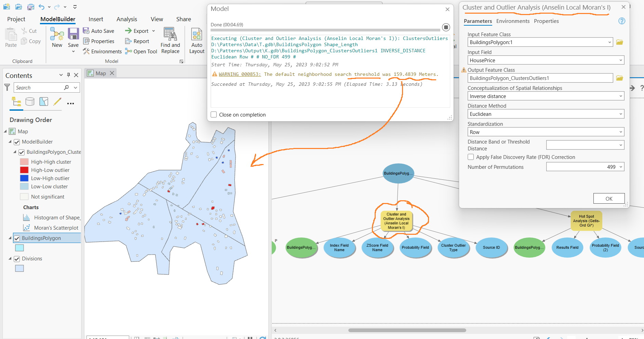Click High-High cluster color swatch

point(24,162)
